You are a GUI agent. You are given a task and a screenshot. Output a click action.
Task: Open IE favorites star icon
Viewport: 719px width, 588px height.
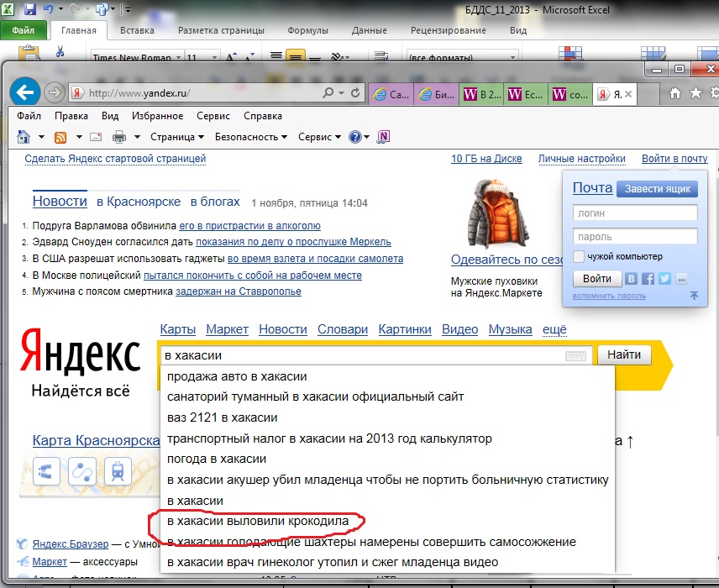(x=695, y=93)
